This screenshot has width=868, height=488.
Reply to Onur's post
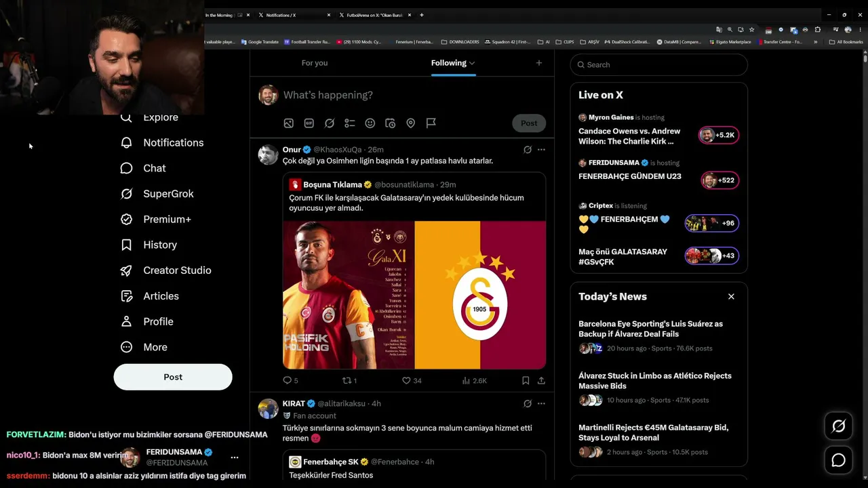tap(290, 381)
